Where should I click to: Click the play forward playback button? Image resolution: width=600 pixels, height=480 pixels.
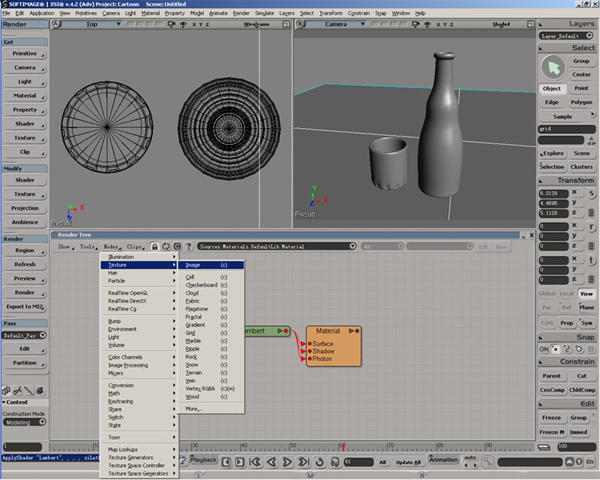point(287,462)
